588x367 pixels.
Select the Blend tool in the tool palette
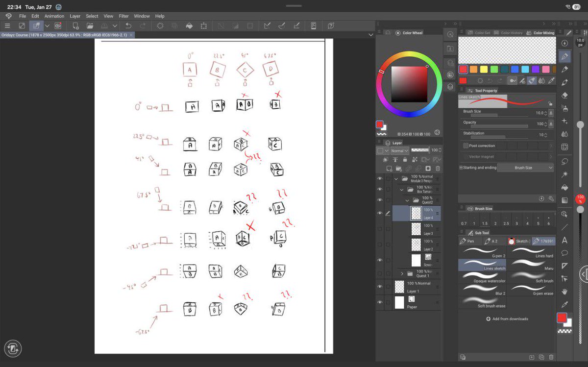(x=565, y=134)
